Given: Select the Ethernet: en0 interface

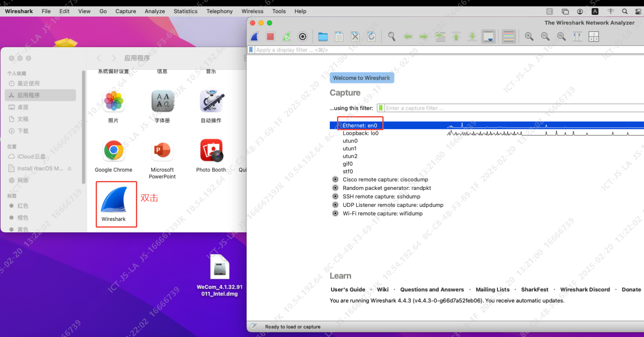Looking at the screenshot, I should coord(487,125).
